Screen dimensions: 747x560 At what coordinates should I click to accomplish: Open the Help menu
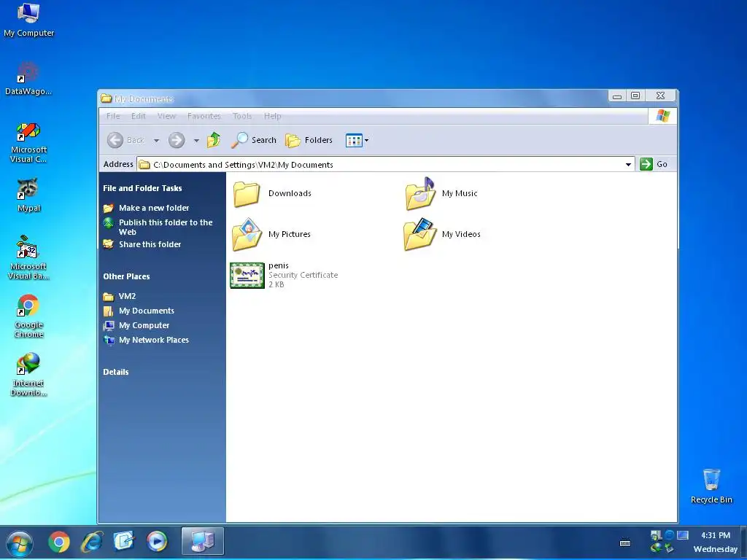(273, 116)
